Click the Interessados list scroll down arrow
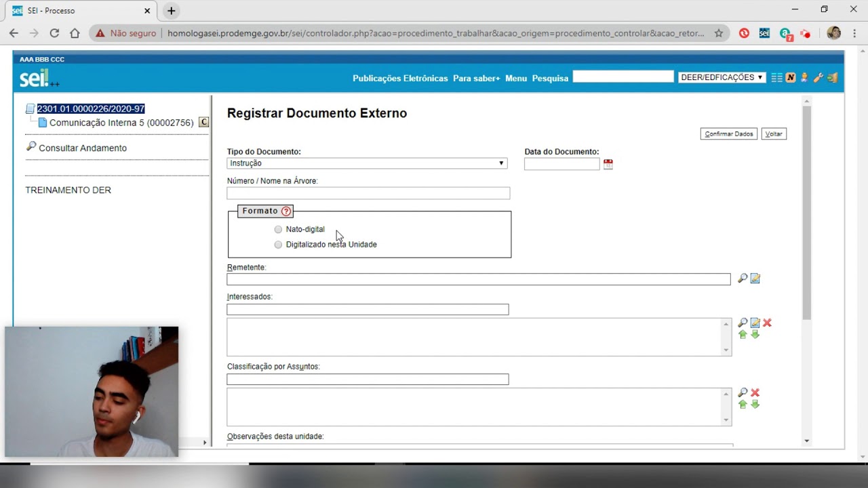Image resolution: width=868 pixels, height=488 pixels. [727, 350]
